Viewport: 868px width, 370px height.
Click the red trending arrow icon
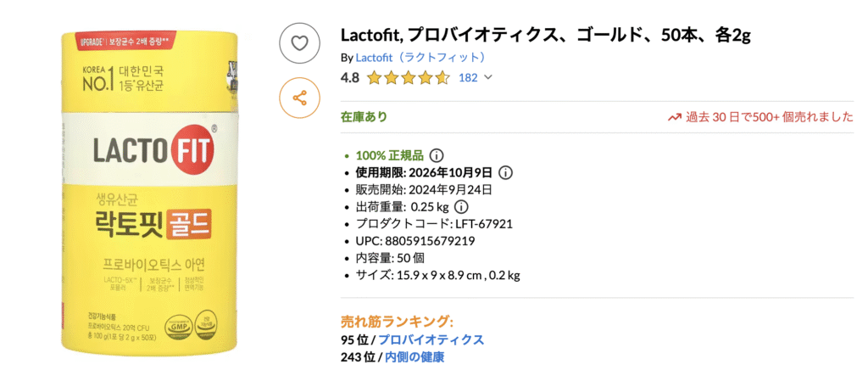click(x=675, y=117)
